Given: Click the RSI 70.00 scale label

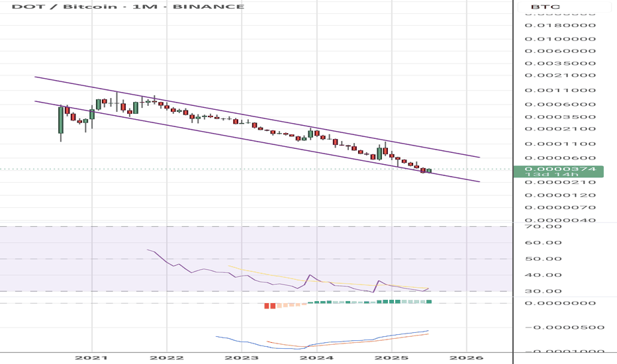Looking at the screenshot, I should tap(544, 226).
